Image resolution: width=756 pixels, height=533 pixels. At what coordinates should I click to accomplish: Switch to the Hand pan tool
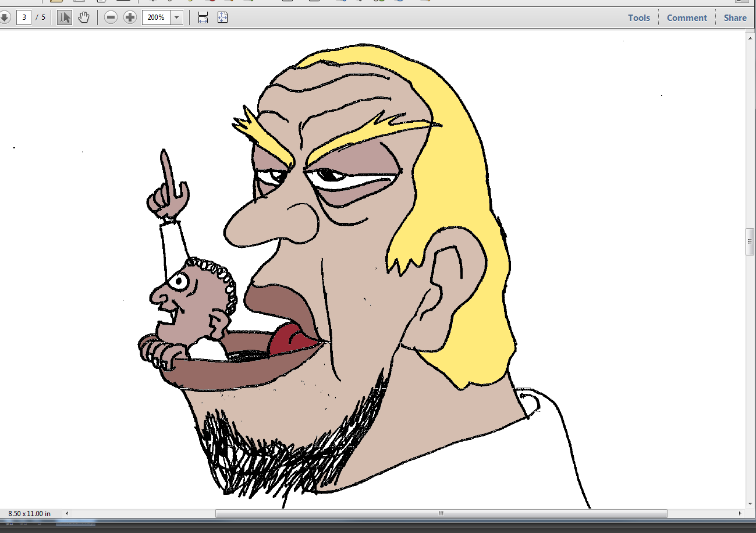pos(84,17)
